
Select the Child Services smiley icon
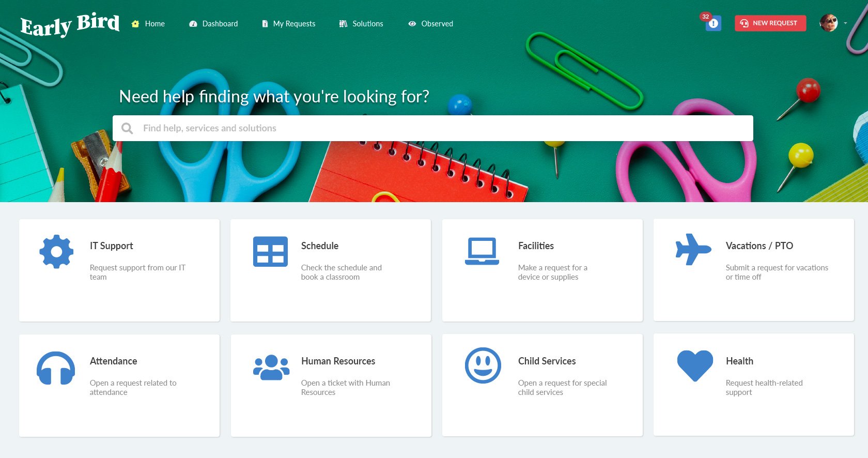tap(483, 365)
